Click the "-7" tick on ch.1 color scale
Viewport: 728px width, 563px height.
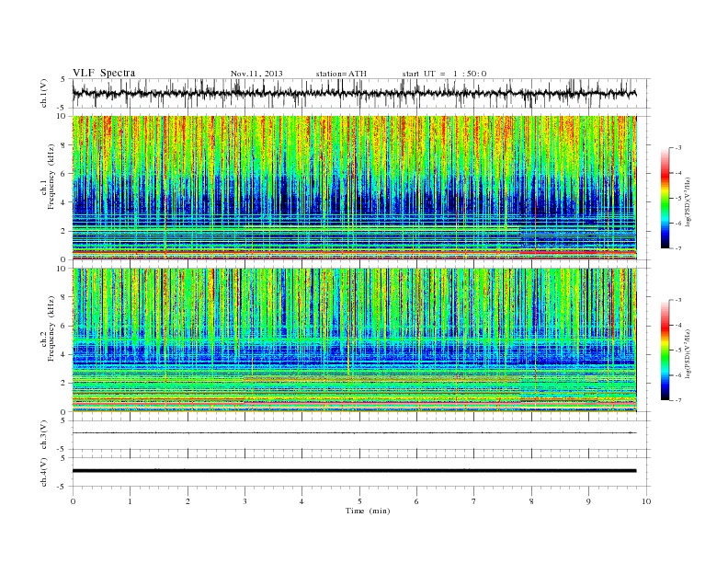[x=677, y=248]
